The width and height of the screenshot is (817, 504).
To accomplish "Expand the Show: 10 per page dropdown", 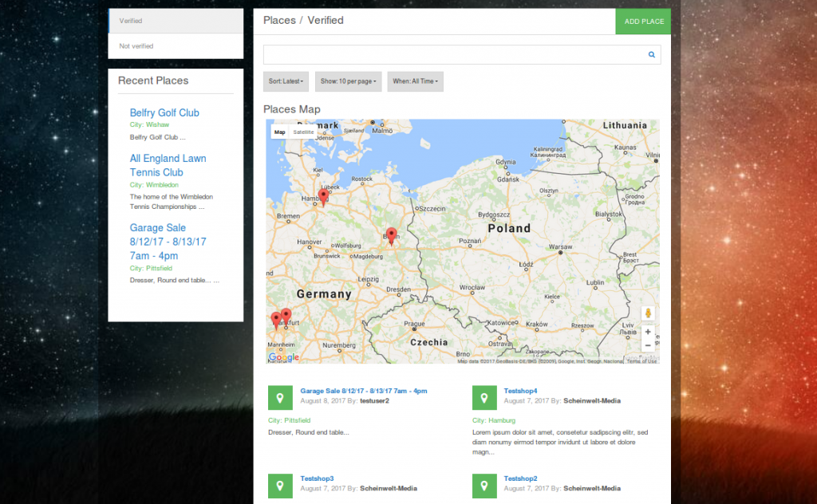I will click(x=348, y=81).
